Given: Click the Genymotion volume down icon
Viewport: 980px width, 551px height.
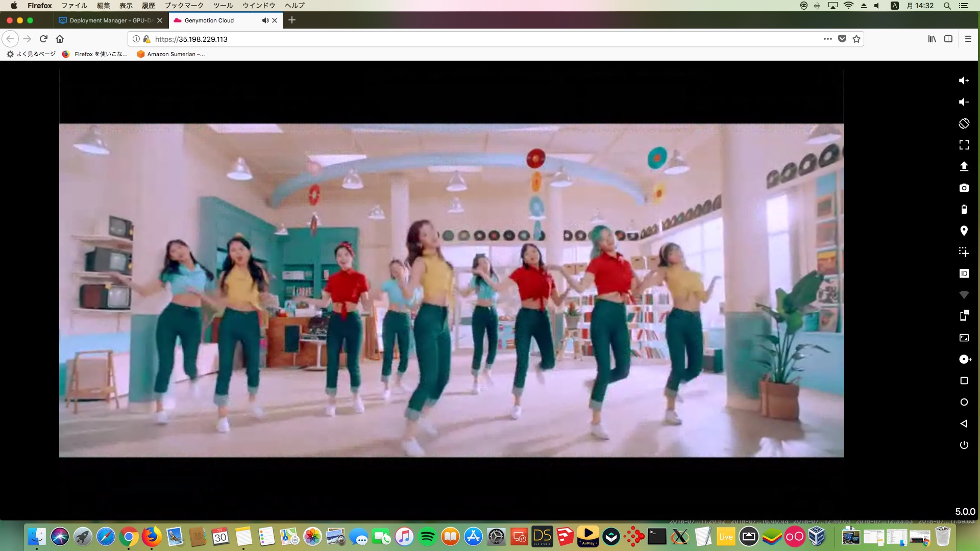Looking at the screenshot, I should [964, 102].
